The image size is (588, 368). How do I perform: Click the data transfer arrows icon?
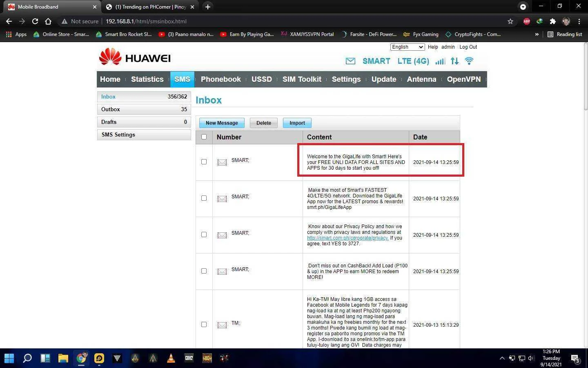point(454,61)
